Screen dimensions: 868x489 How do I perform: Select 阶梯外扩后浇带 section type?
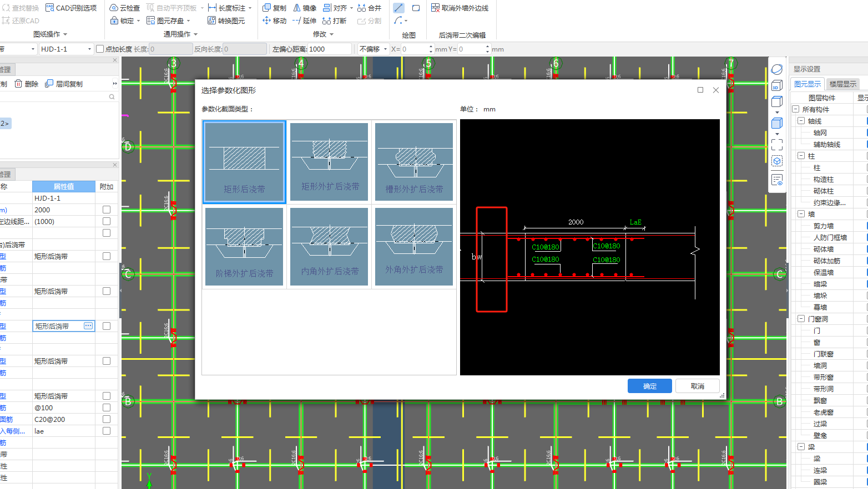(244, 247)
